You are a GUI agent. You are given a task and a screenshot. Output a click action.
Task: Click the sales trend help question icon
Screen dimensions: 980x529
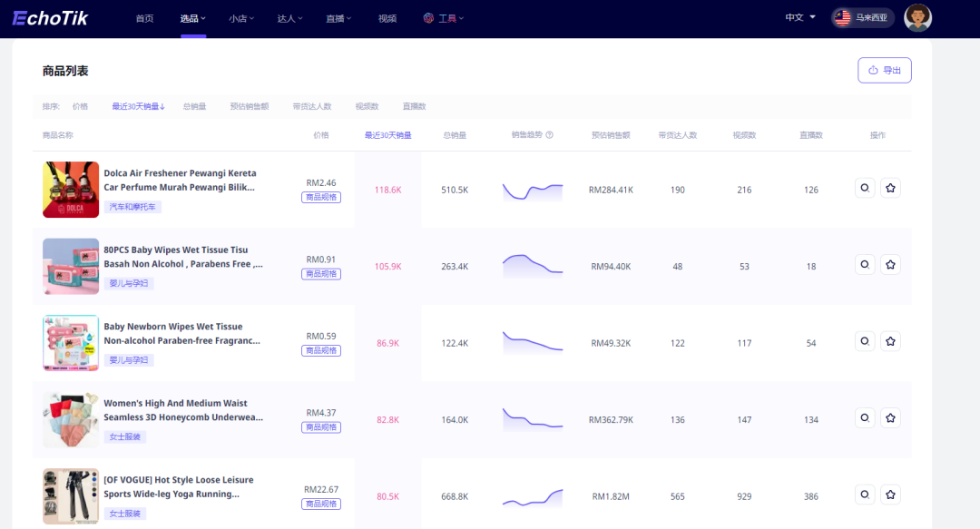pyautogui.click(x=549, y=134)
